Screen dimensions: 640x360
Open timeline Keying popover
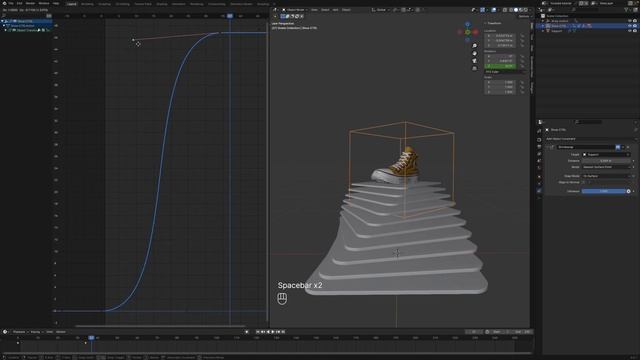pyautogui.click(x=36, y=332)
